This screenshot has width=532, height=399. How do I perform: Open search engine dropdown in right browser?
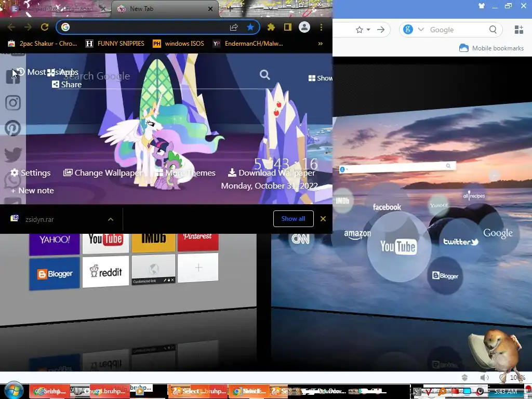pos(421,30)
